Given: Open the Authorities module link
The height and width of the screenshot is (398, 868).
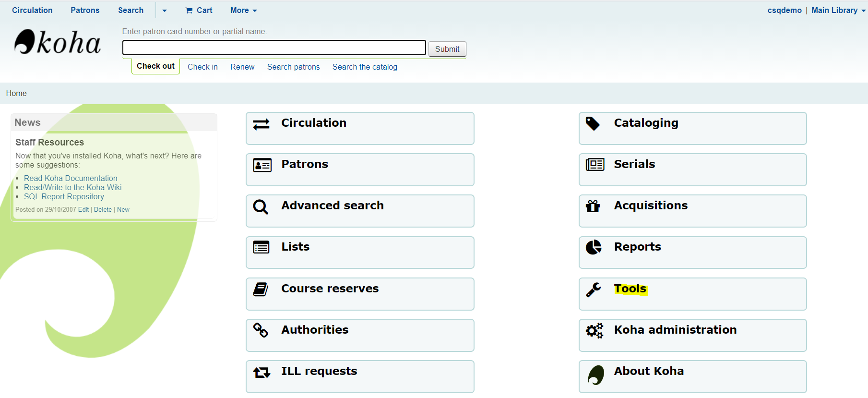Looking at the screenshot, I should (x=360, y=335).
